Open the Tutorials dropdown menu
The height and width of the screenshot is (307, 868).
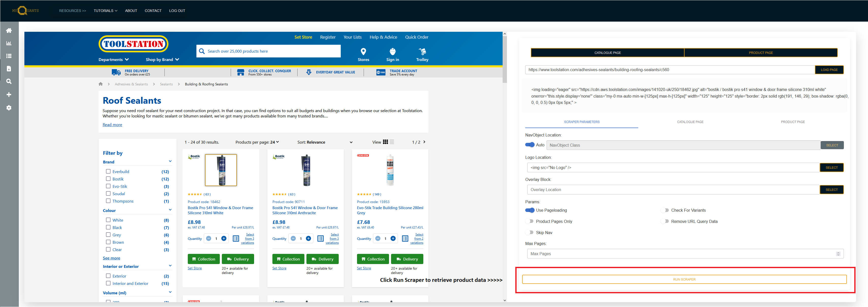pos(105,11)
